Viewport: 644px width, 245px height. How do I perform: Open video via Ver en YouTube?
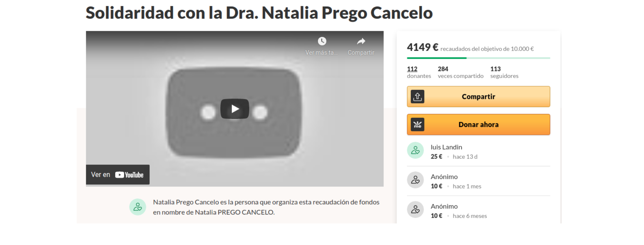click(118, 175)
